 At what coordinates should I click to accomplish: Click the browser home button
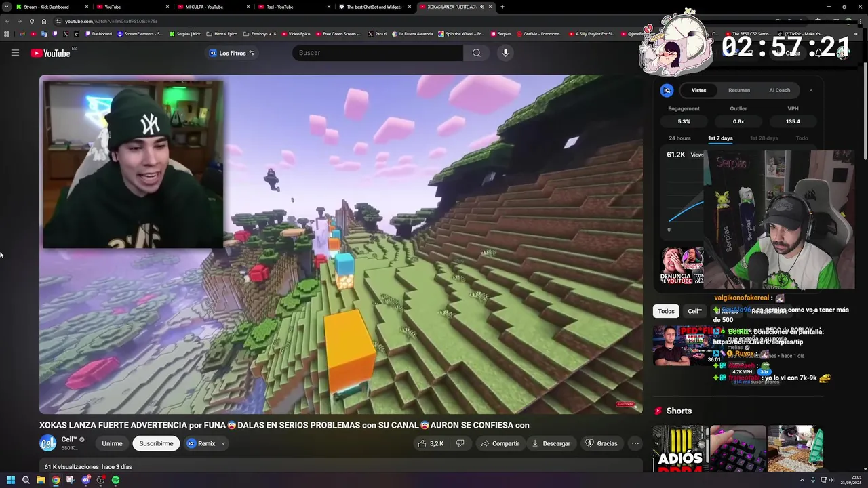[44, 21]
